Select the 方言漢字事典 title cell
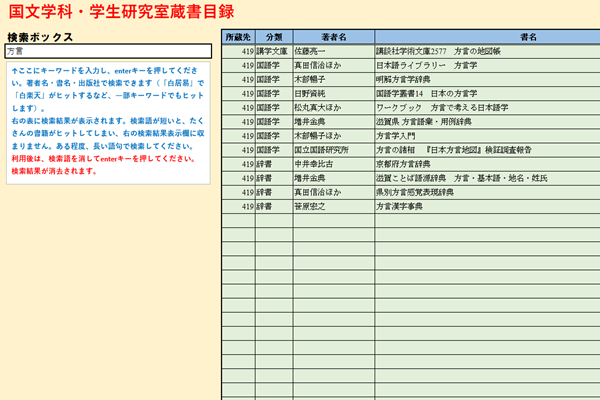600x400 pixels. 486,206
